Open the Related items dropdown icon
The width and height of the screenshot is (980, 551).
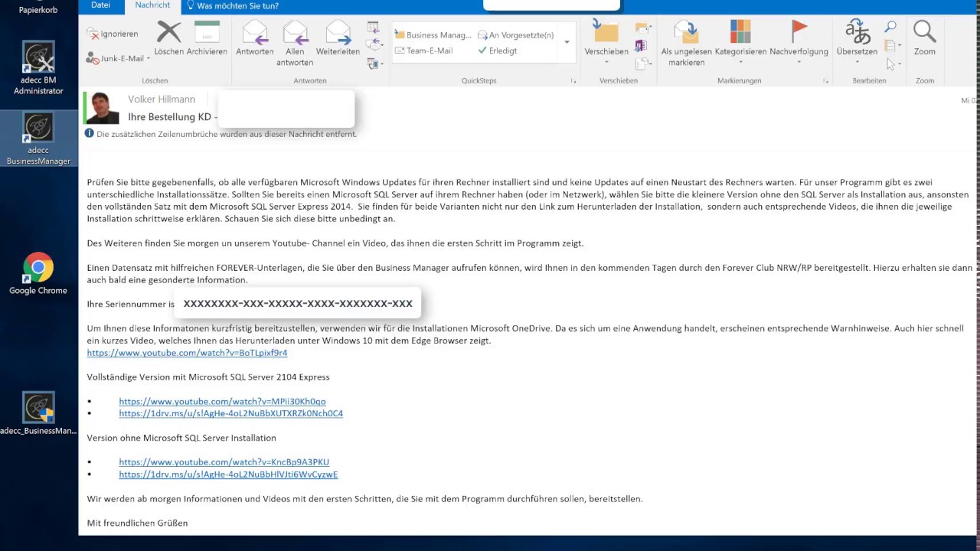click(x=892, y=46)
